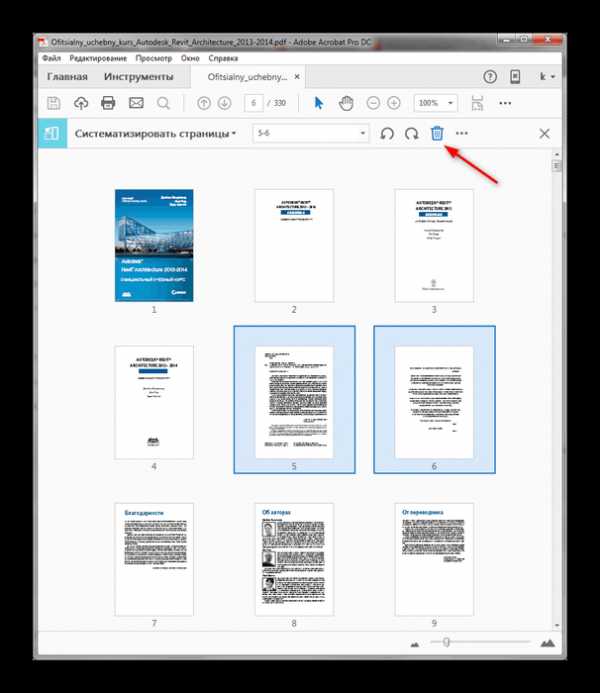Image resolution: width=600 pixels, height=693 pixels.
Task: Select the Ofitsialny_uchebny document tab
Action: click(247, 77)
